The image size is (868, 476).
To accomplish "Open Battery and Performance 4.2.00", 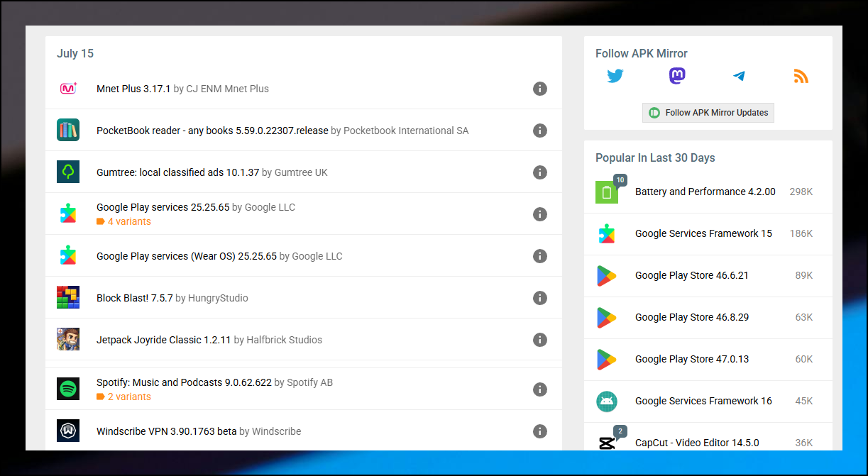I will pos(705,192).
